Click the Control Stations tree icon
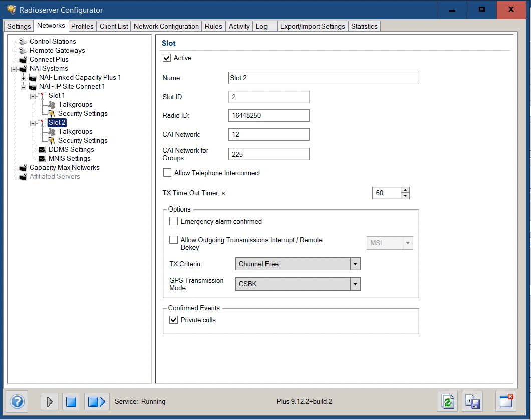The width and height of the screenshot is (531, 420). pos(23,41)
